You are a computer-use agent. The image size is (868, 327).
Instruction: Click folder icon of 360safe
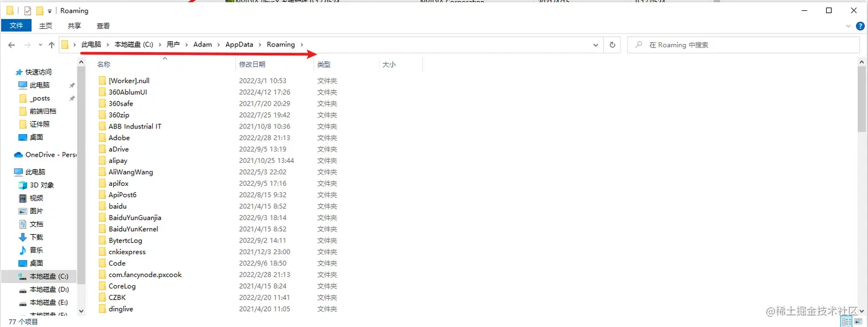click(x=102, y=104)
